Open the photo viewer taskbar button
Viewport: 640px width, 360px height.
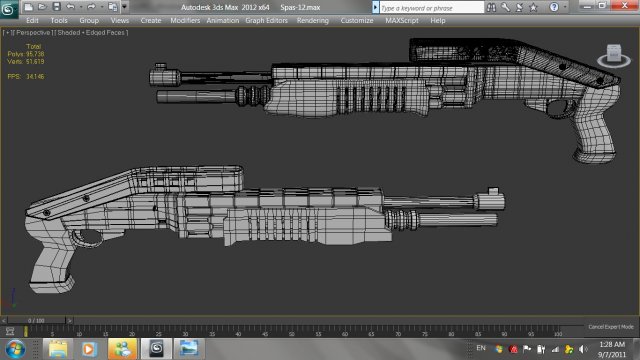(x=189, y=349)
